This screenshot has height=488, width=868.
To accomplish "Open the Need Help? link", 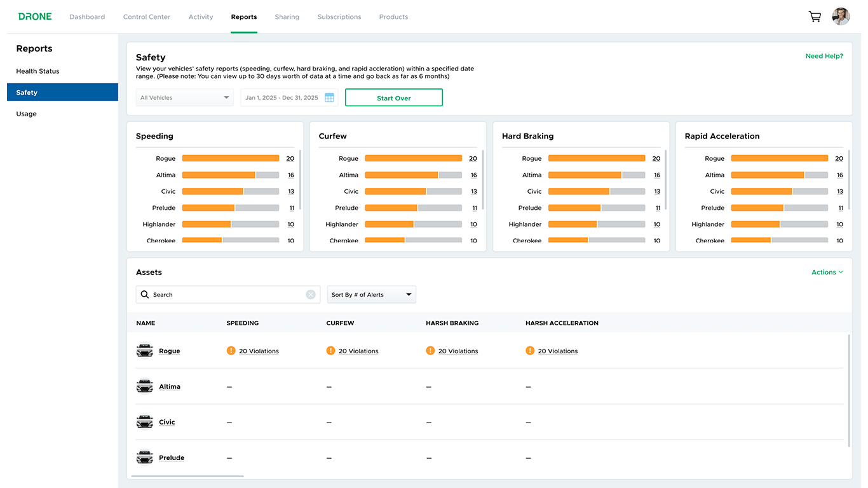I will pos(824,56).
